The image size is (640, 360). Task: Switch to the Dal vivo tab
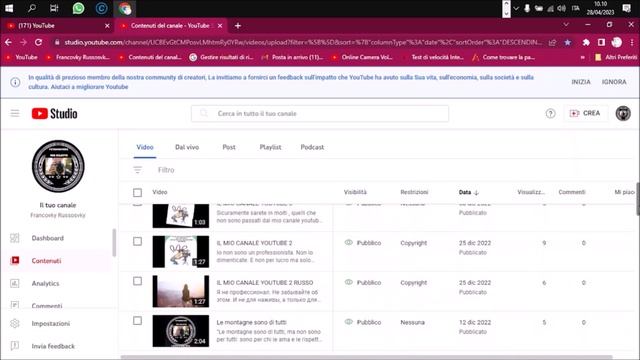[x=187, y=147]
